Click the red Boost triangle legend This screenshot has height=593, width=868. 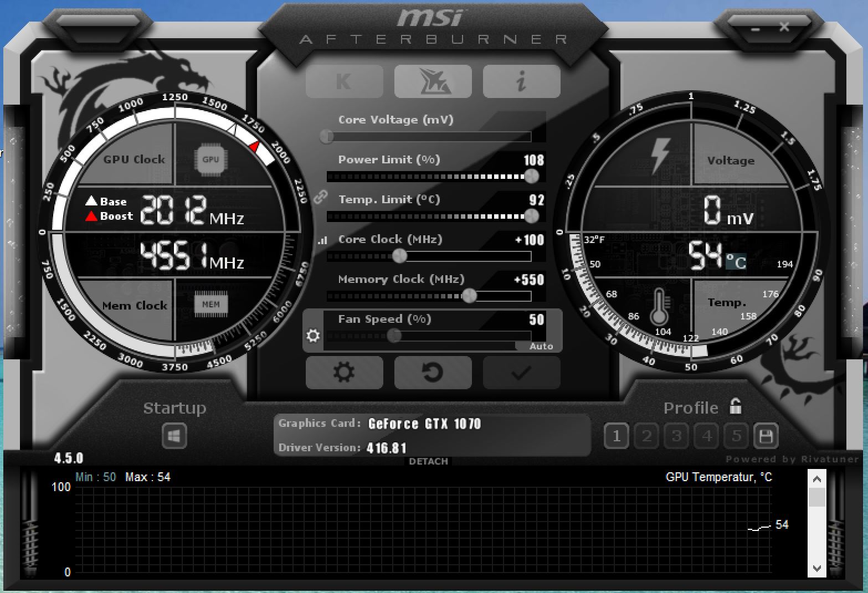(x=91, y=216)
